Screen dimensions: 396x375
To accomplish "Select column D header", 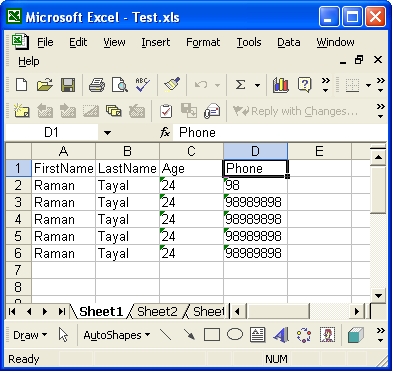I will 255,151.
